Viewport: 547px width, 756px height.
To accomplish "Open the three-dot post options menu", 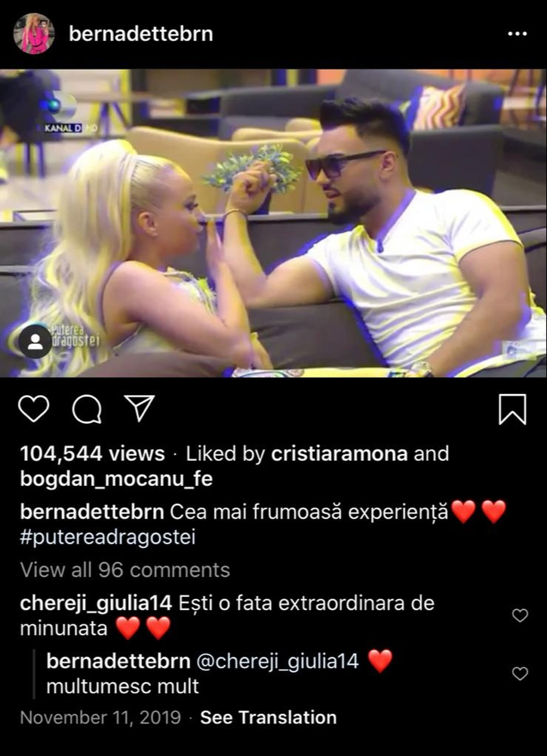I will (x=517, y=34).
